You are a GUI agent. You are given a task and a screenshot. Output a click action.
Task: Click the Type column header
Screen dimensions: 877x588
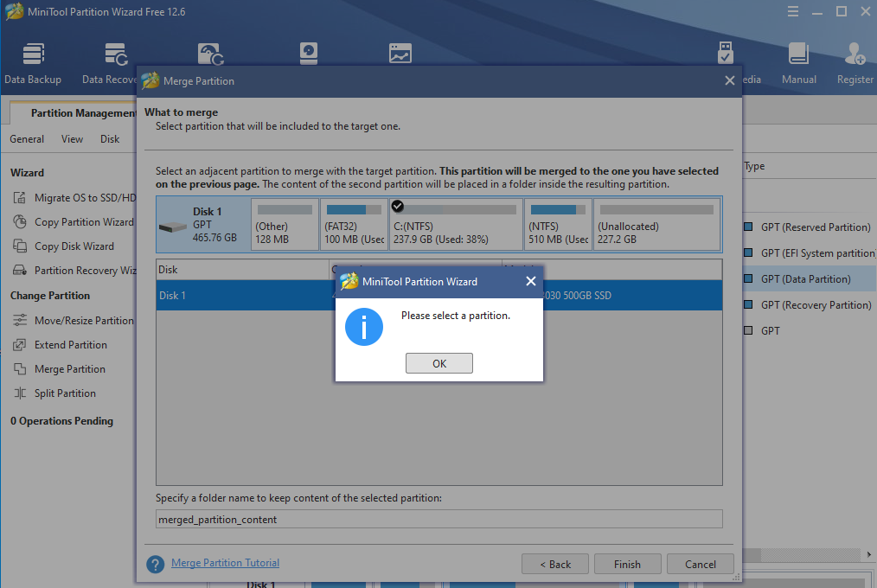754,166
